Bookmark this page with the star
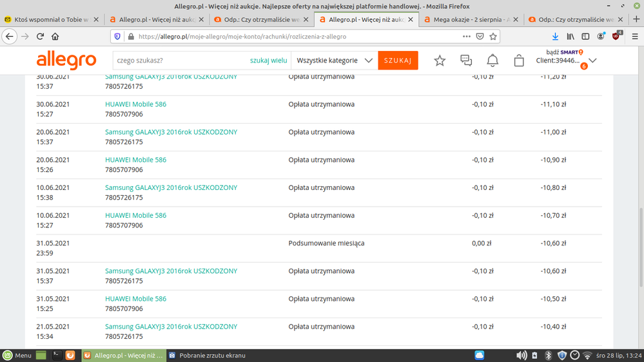Viewport: 644px width, 362px height. click(x=493, y=37)
